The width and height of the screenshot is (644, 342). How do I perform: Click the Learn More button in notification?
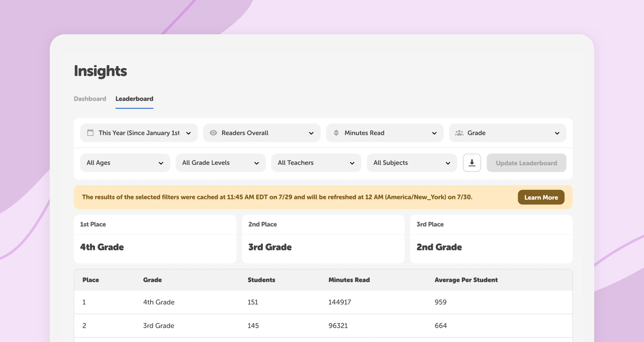(541, 197)
